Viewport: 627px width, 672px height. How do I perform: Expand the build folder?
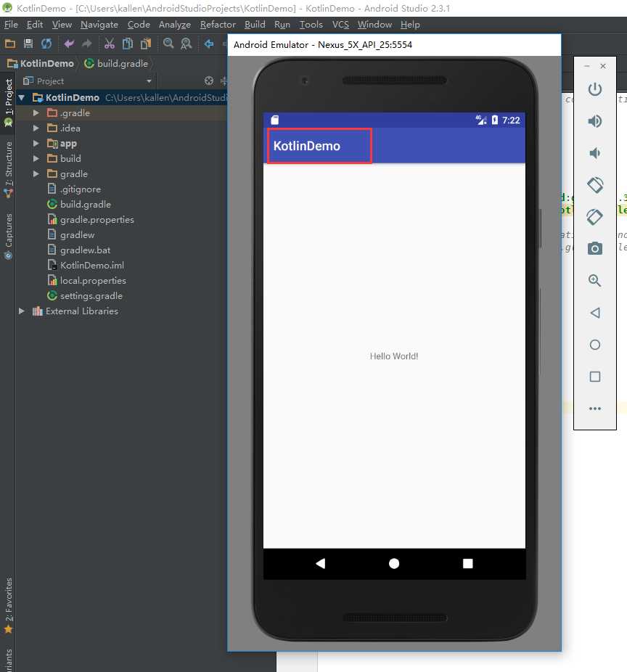(x=36, y=159)
